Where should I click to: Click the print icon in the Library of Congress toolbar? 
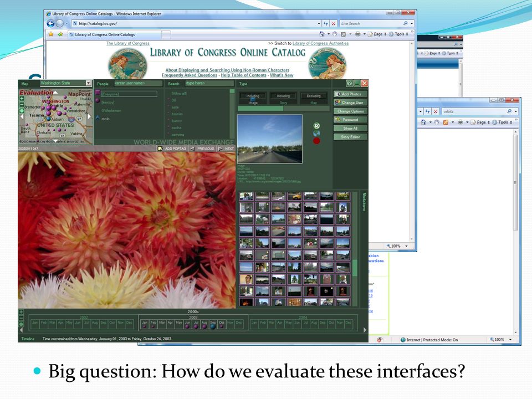point(357,34)
